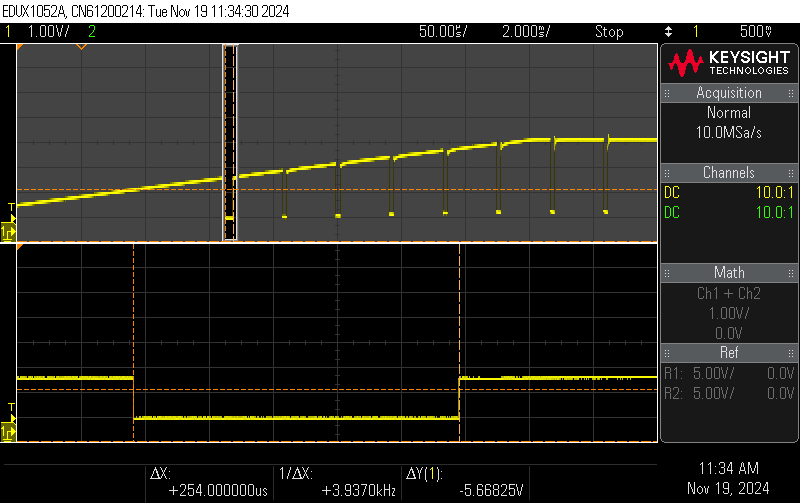Click the Keysight Technologies logo
The height and width of the screenshot is (503, 800).
729,63
